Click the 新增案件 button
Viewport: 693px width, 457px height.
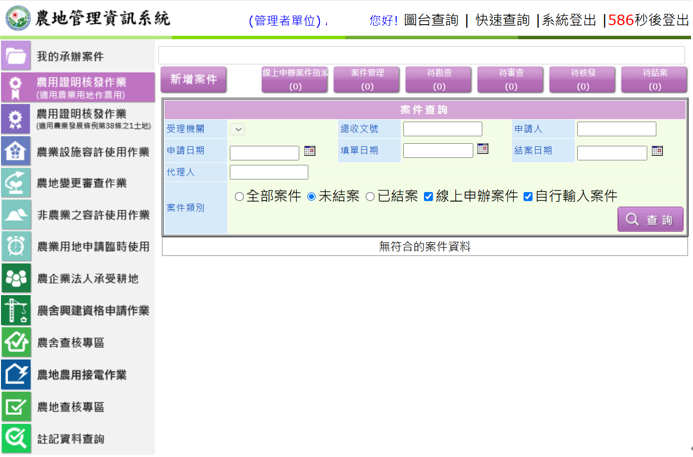coord(194,80)
